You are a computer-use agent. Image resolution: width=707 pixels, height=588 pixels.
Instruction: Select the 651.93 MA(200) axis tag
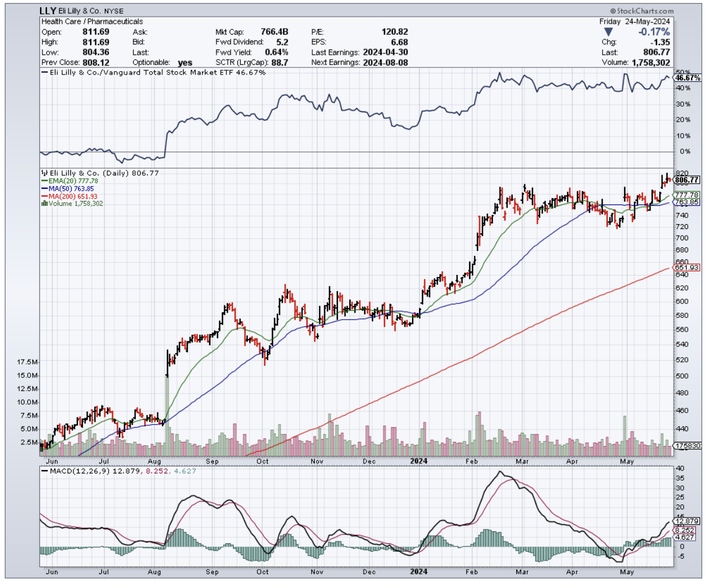(x=687, y=268)
